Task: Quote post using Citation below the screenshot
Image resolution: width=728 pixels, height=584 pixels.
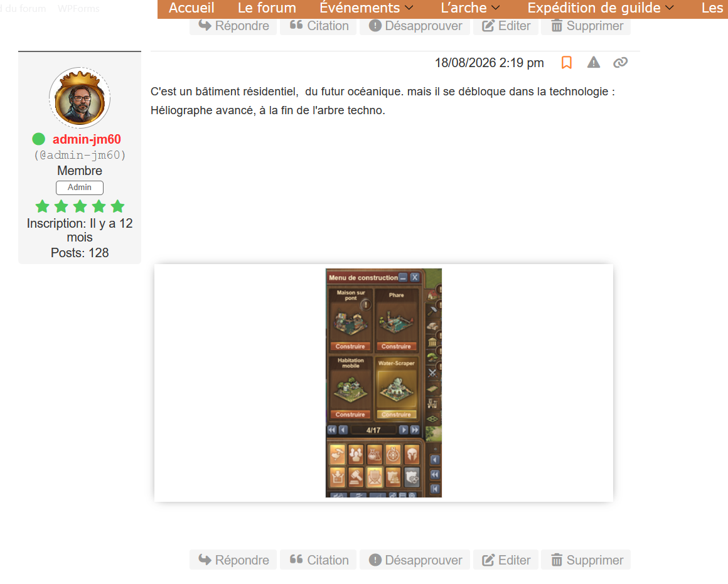Action: (x=319, y=560)
